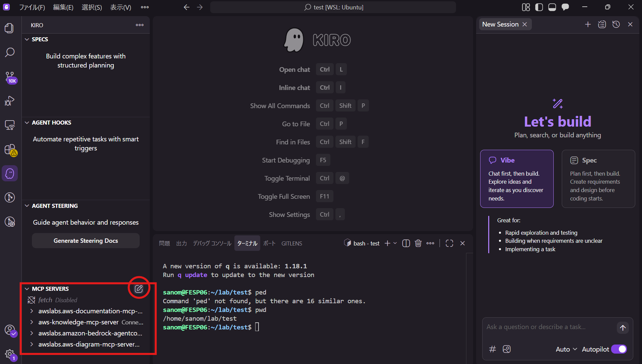642x364 pixels.
Task: Toggle the Autopilot switch
Action: click(x=618, y=349)
